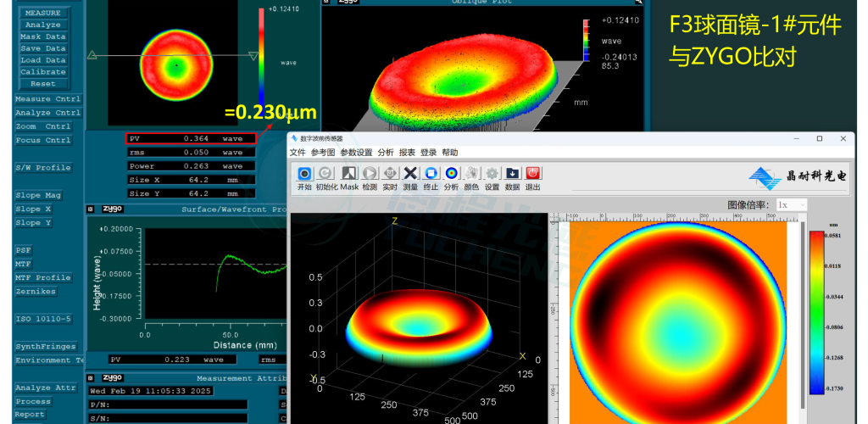Click the Slope Mag button

[x=38, y=195]
